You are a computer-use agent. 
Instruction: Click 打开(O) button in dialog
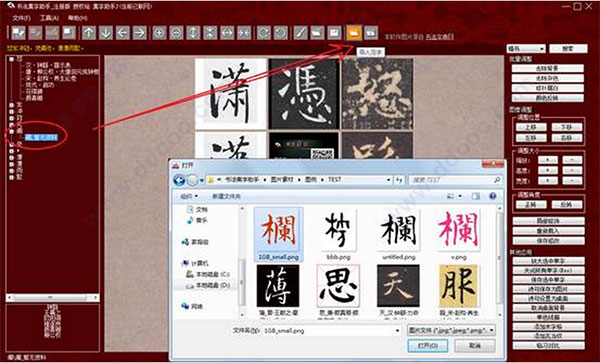(x=428, y=345)
